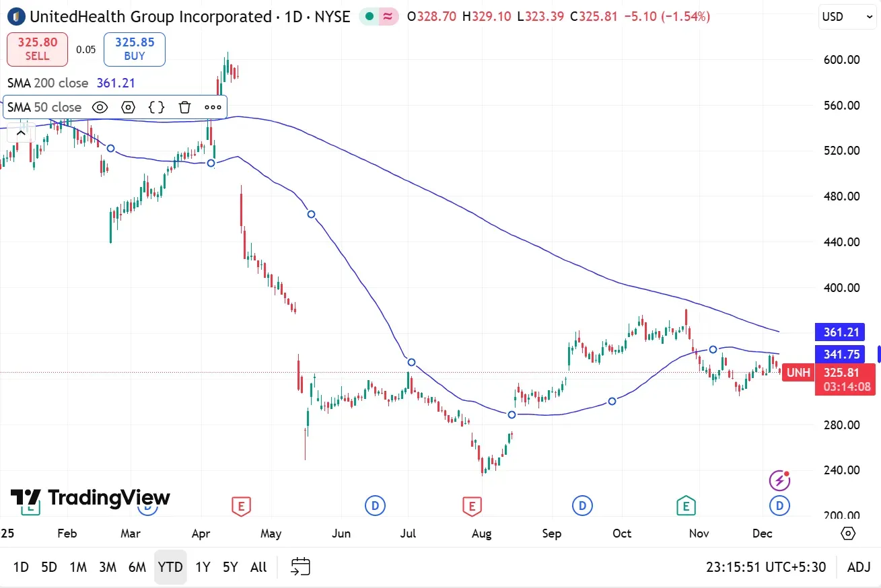The height and width of the screenshot is (588, 881).
Task: Collapse the indicator legend chevron
Action: point(20,133)
